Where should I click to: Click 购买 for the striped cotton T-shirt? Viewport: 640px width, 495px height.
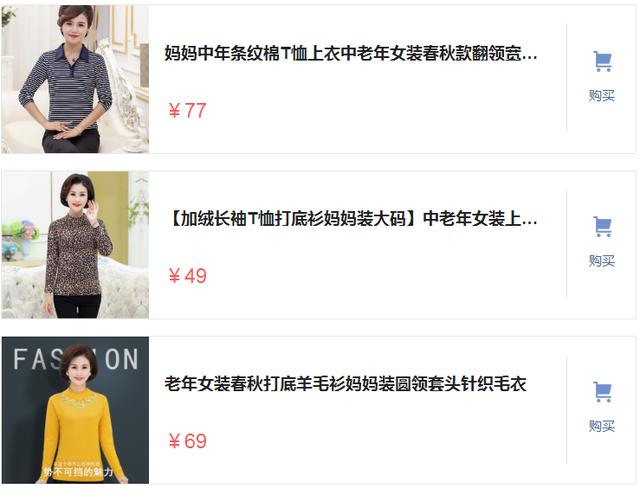click(x=602, y=95)
